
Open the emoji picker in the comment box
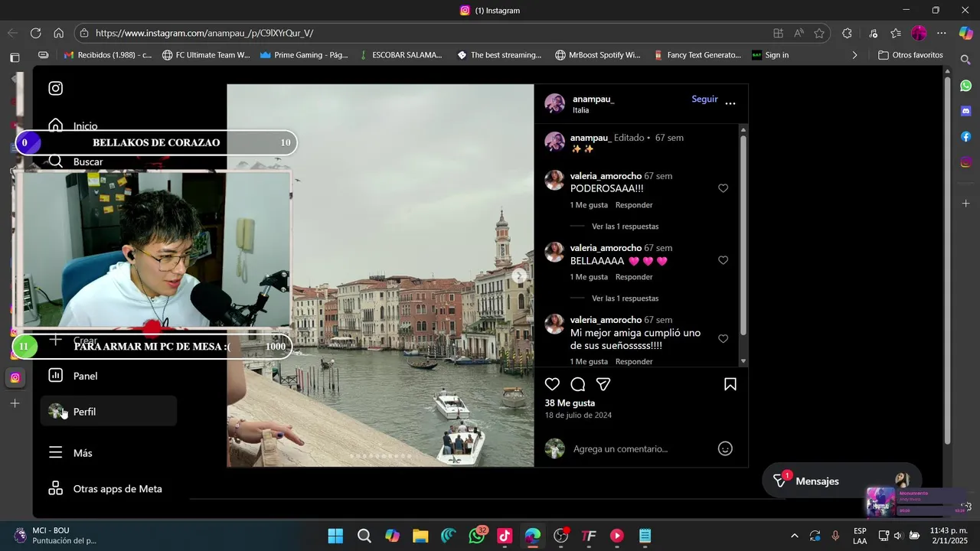(725, 449)
